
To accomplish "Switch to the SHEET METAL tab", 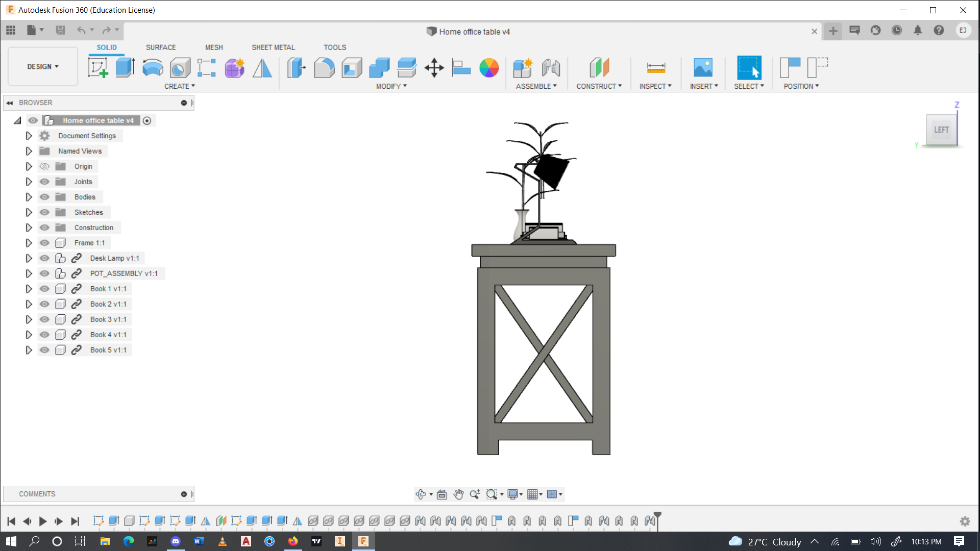I will point(273,47).
